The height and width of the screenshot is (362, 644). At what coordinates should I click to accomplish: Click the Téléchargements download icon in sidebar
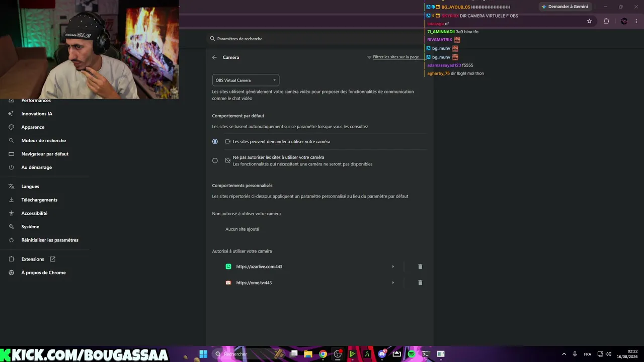(11, 200)
